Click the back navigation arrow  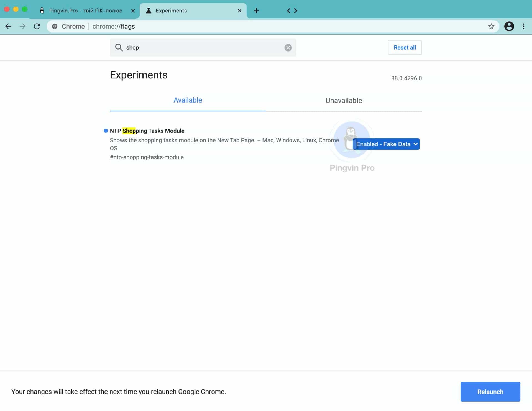tap(8, 26)
